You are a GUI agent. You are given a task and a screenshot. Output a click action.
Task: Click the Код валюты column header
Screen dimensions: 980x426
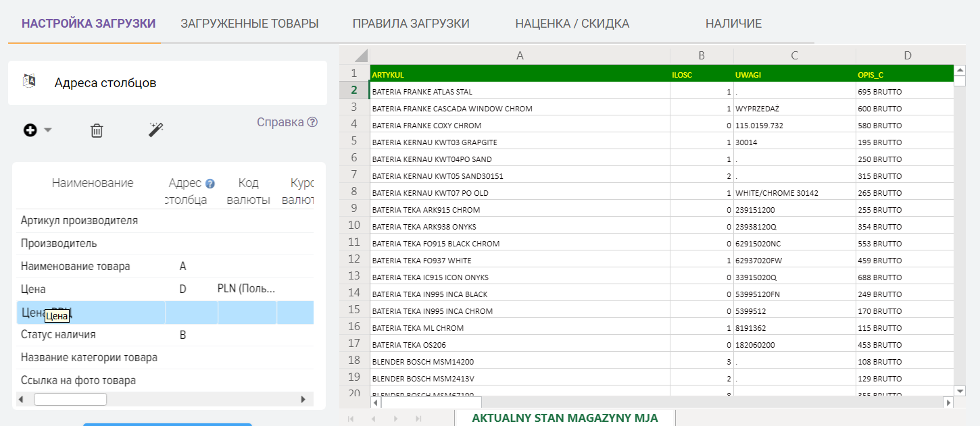tap(248, 191)
